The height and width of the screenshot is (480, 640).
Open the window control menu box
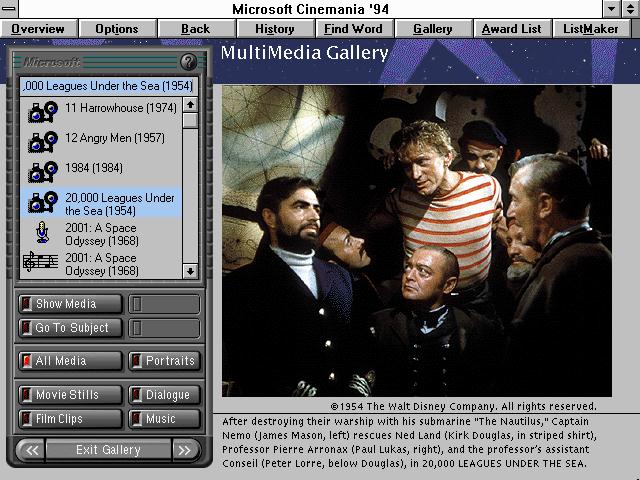(9, 9)
